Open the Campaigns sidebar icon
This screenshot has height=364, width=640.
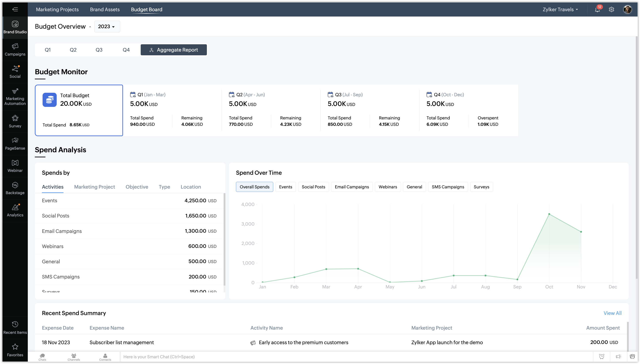click(15, 50)
